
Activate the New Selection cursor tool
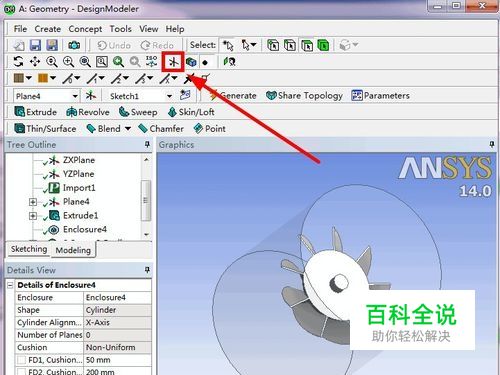(x=228, y=45)
